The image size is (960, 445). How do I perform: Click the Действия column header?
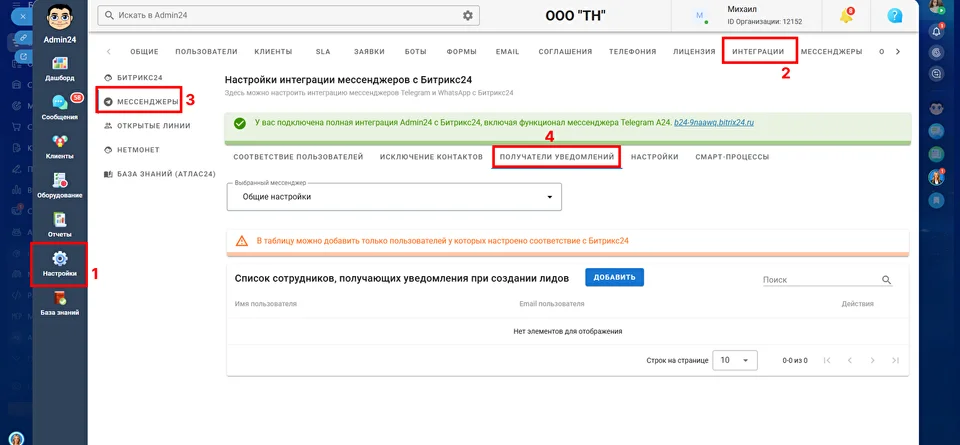857,304
